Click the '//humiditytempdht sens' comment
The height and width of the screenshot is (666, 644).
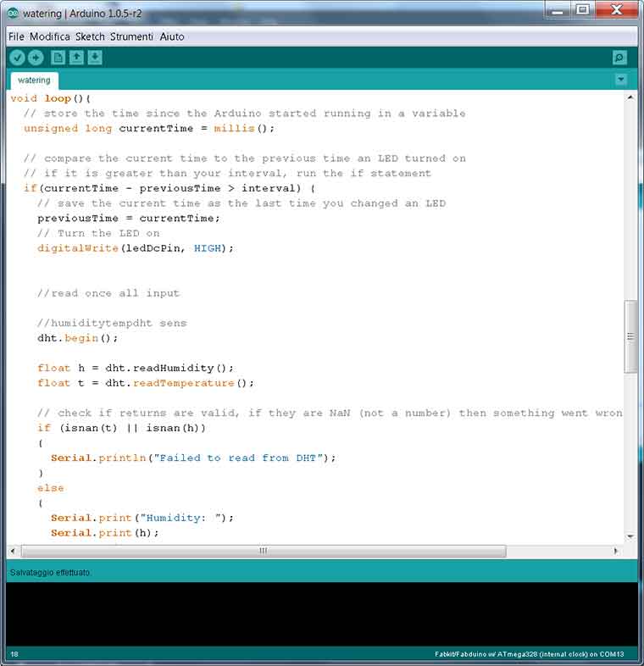[112, 323]
